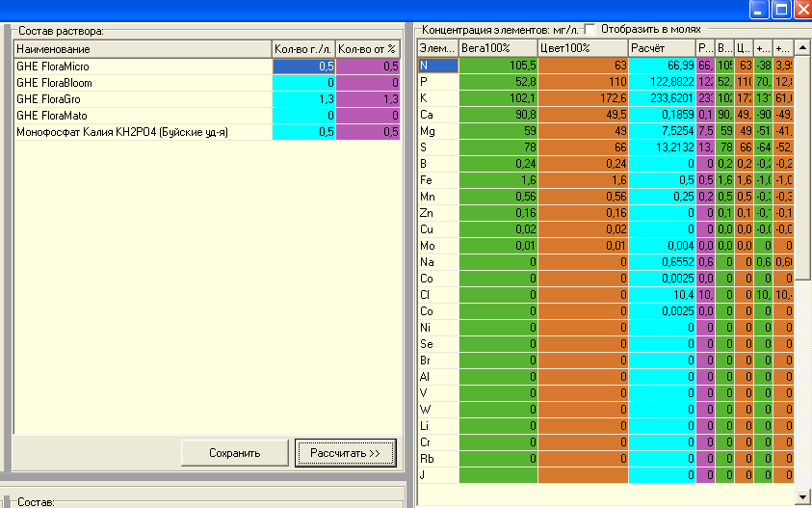The height and width of the screenshot is (508, 812).
Task: Click the Кол-во от % column header
Action: [x=368, y=49]
